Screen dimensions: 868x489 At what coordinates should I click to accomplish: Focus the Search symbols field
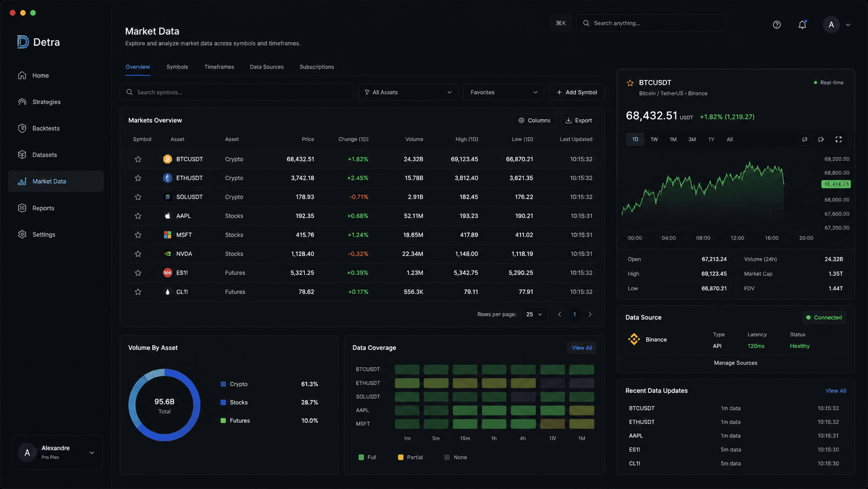coord(237,92)
